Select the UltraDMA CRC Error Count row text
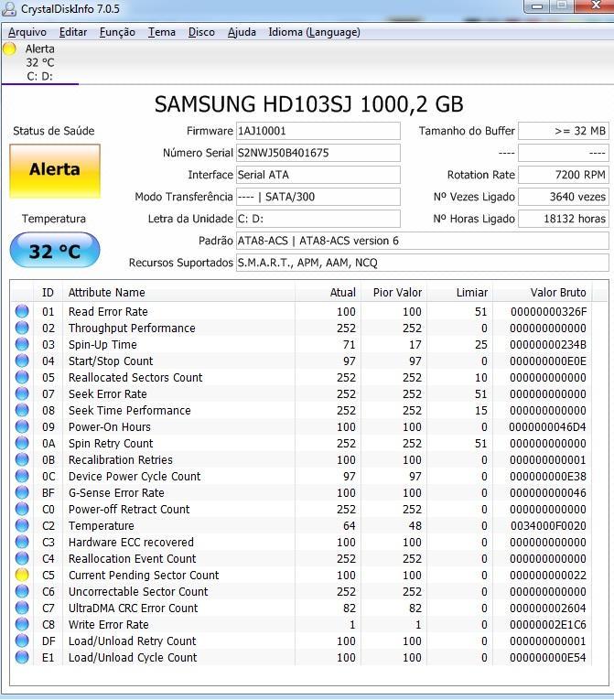The width and height of the screenshot is (614, 700). click(133, 608)
